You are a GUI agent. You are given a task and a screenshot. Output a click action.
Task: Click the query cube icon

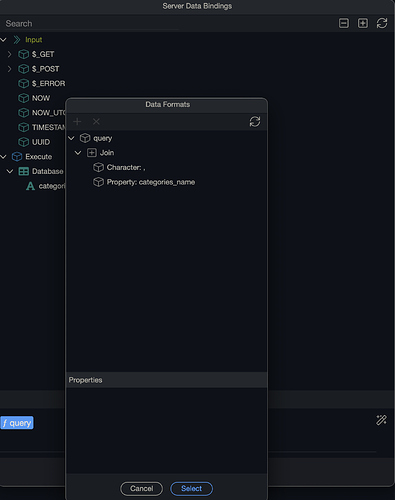coord(85,138)
